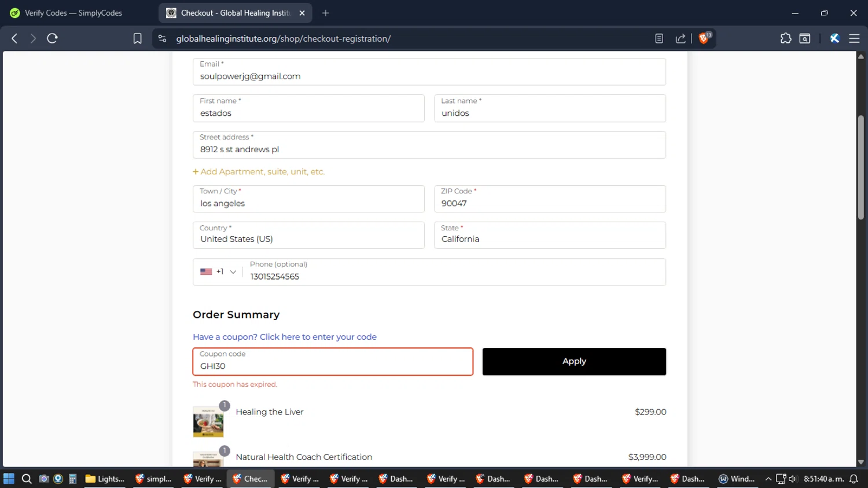The height and width of the screenshot is (488, 868).
Task: Open taskbar search magnifier
Action: pyautogui.click(x=27, y=479)
